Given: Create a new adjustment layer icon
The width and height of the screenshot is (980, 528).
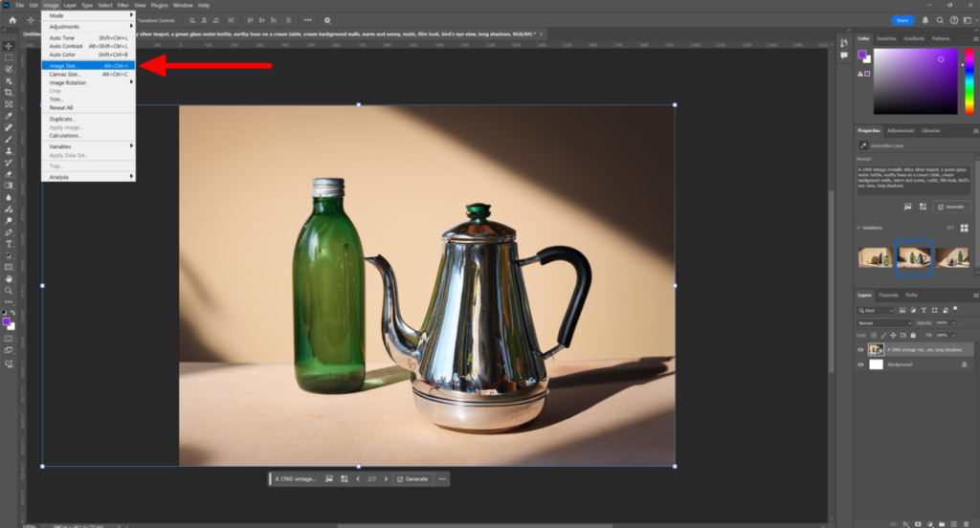Looking at the screenshot, I should [x=930, y=524].
